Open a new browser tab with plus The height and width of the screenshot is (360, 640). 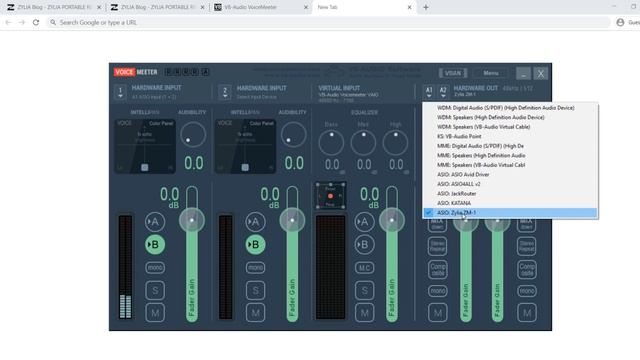(x=426, y=7)
